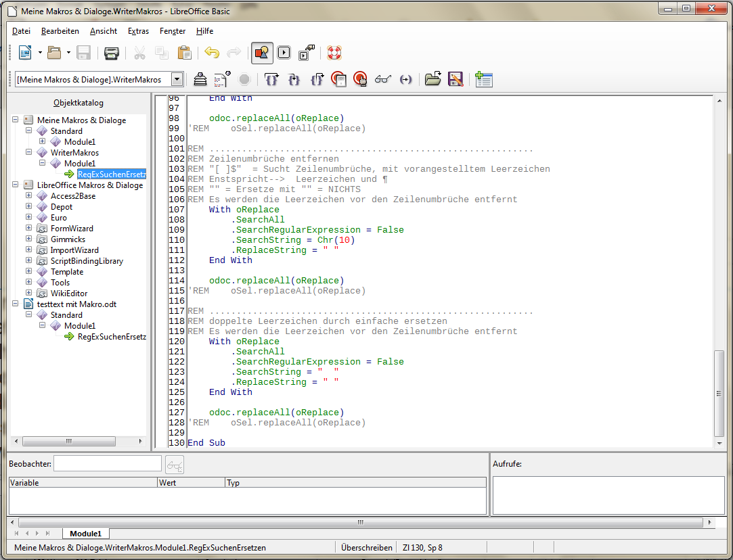Click Enable Watch glasses toolbar icon
Viewport: 733px width, 560px height.
[382, 79]
